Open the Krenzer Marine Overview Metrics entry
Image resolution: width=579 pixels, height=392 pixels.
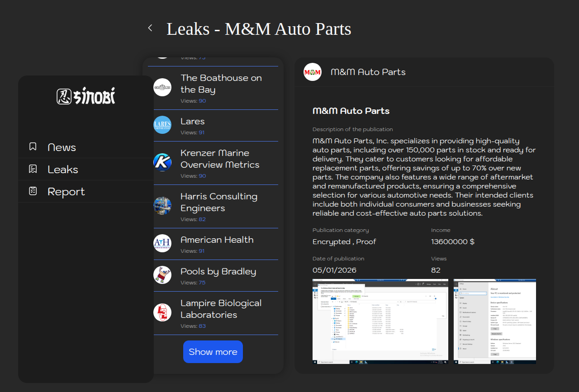coord(220,159)
